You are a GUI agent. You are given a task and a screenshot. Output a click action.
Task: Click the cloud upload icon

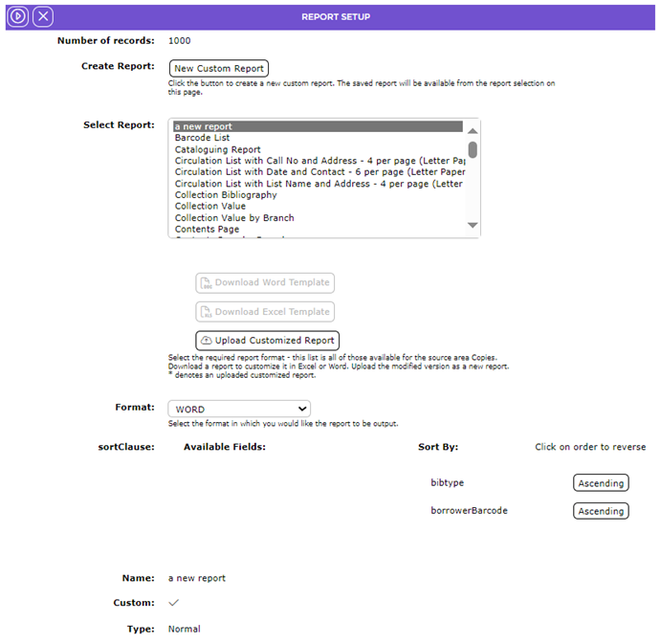206,341
